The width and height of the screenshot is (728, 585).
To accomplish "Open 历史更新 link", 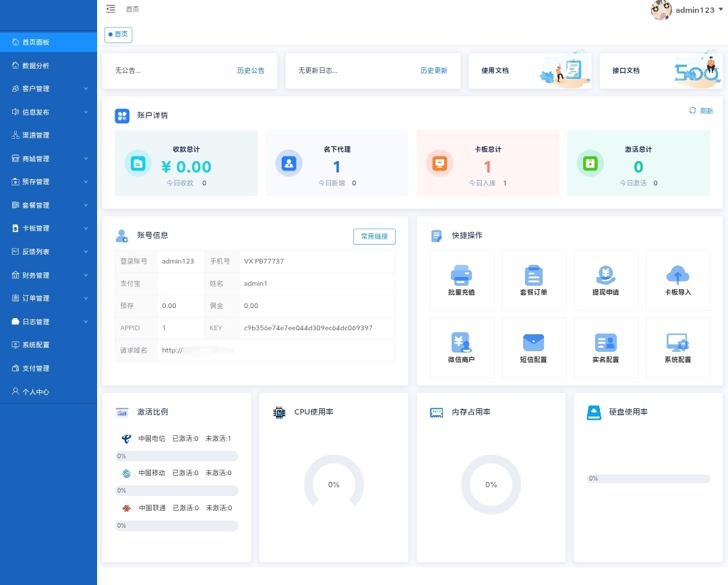I will pos(433,71).
